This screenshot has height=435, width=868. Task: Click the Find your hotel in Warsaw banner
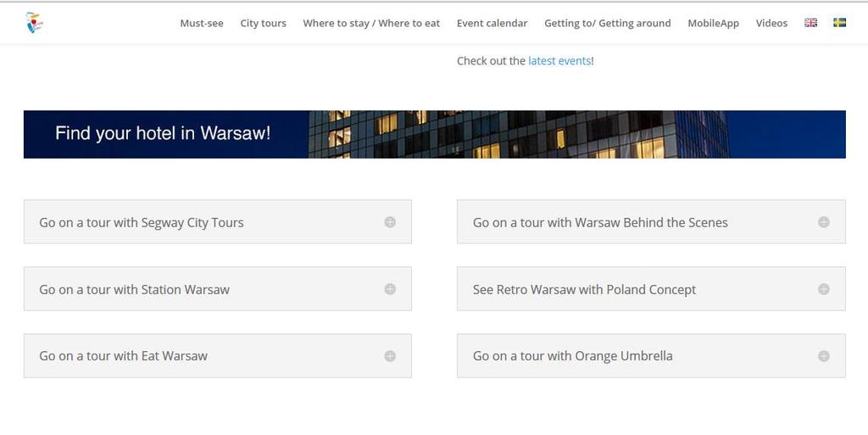(x=435, y=135)
